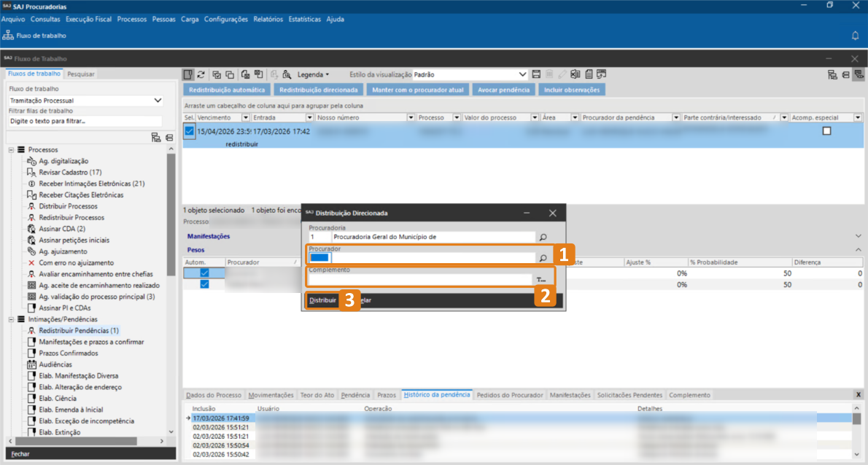
Task: Open the Complemento text editor button
Action: tap(541, 279)
